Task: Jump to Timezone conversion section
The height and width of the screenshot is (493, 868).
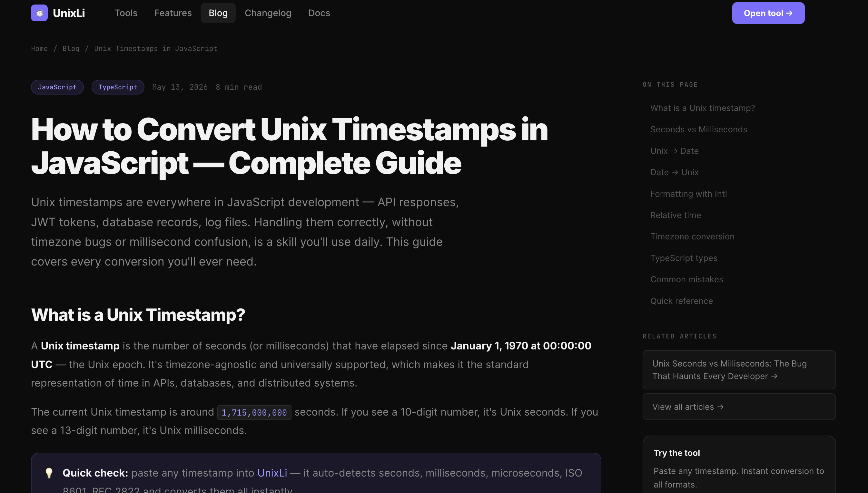Action: click(692, 237)
